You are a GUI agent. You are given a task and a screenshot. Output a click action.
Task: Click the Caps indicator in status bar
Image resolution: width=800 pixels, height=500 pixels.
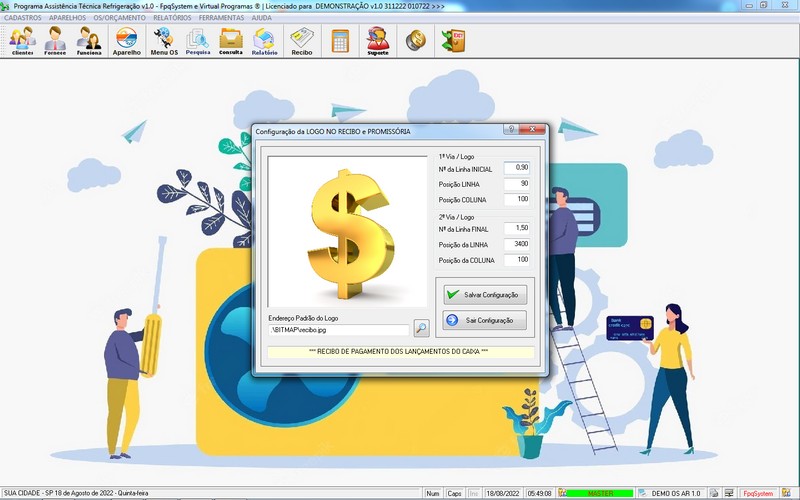[454, 493]
